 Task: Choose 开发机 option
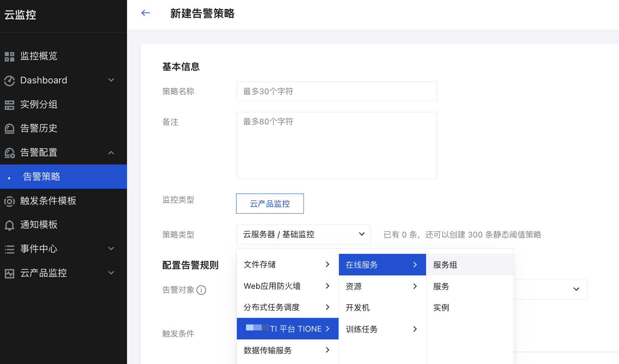[x=382, y=307]
